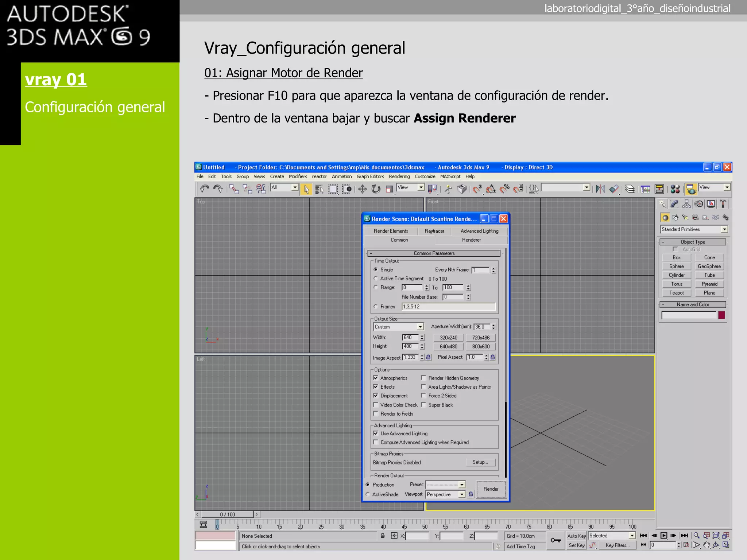
Task: Click the time slider at 0 / 100
Action: coord(227,514)
